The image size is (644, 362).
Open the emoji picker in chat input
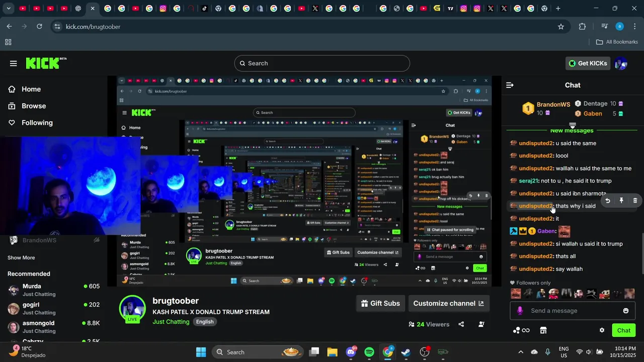[x=626, y=311]
